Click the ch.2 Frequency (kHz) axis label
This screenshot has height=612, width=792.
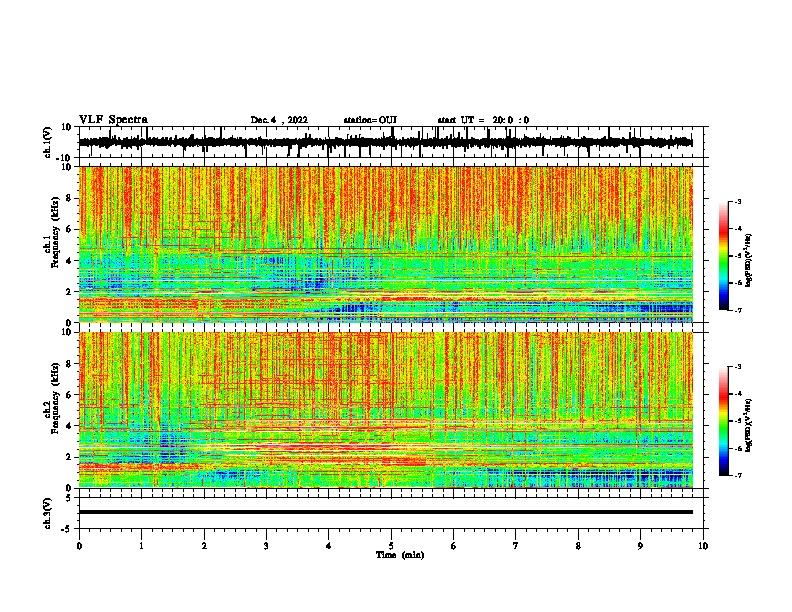[x=55, y=399]
